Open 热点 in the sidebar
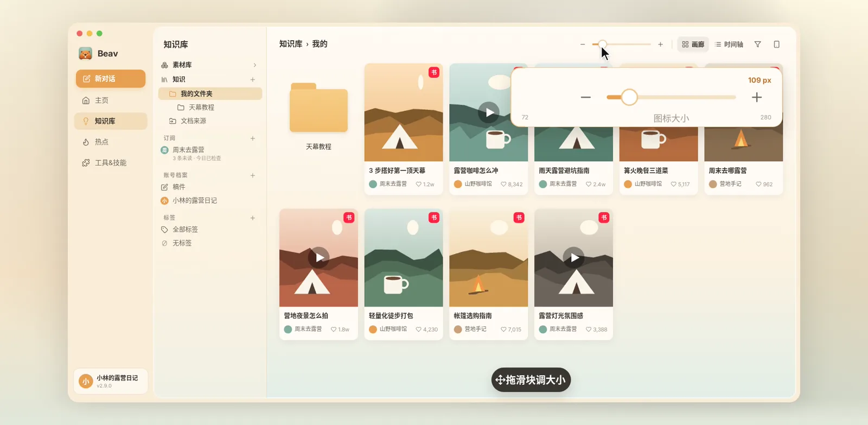This screenshot has height=425, width=868. tap(111, 142)
